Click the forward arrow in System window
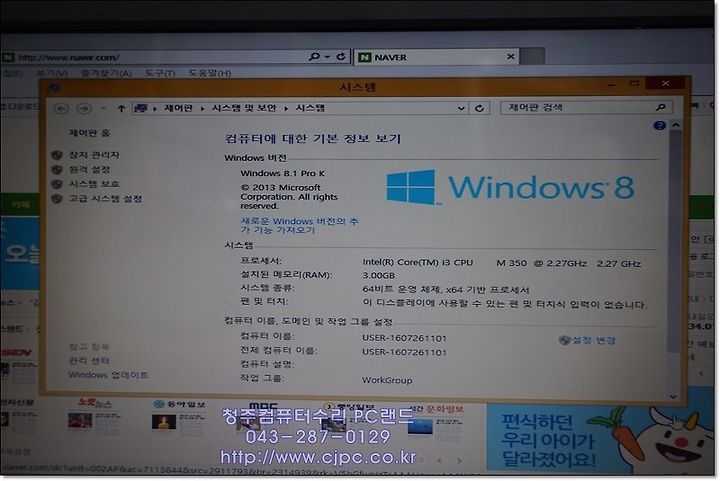This screenshot has width=720, height=481. [x=84, y=108]
